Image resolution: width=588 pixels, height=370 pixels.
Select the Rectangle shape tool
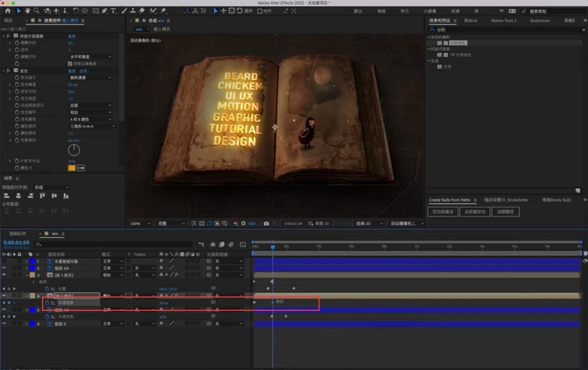(x=96, y=11)
